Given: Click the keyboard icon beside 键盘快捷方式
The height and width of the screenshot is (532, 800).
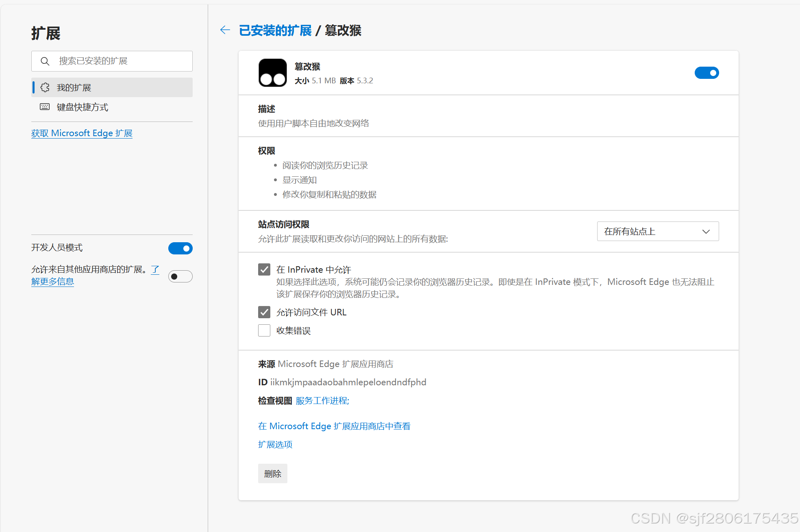Looking at the screenshot, I should pos(45,107).
